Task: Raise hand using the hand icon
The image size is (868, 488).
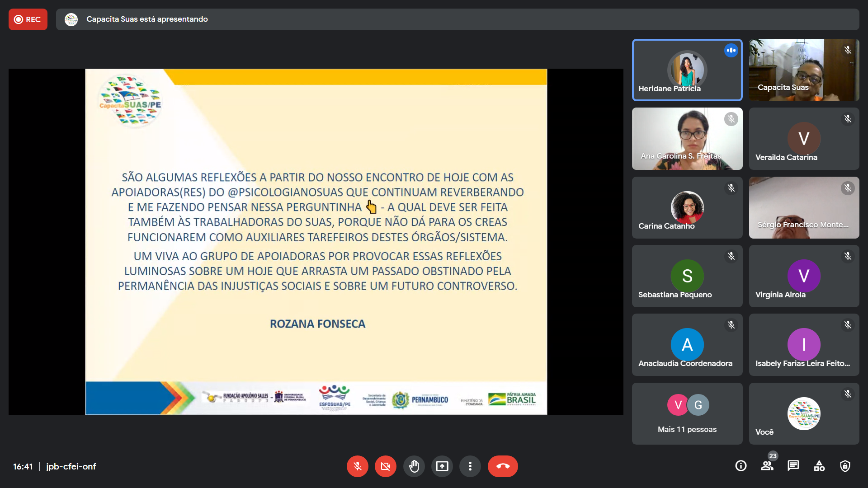Action: 414,466
